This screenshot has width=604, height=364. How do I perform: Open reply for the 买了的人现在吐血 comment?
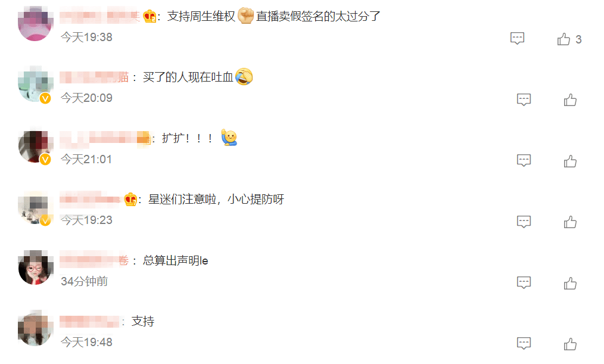click(524, 99)
